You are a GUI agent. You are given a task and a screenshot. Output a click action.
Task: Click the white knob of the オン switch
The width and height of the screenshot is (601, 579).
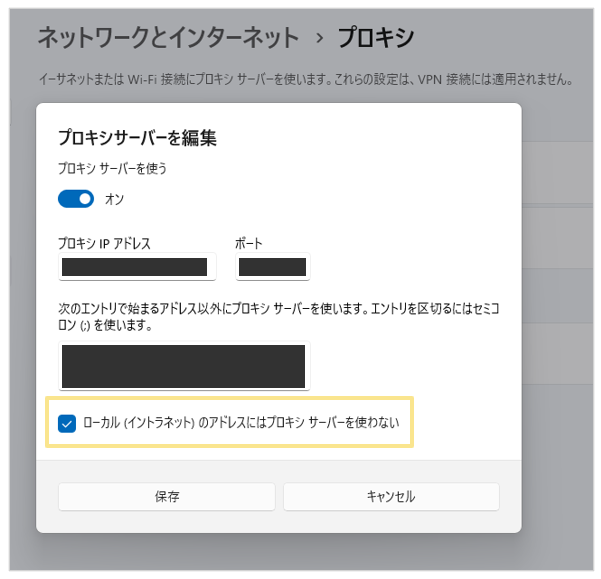click(85, 199)
